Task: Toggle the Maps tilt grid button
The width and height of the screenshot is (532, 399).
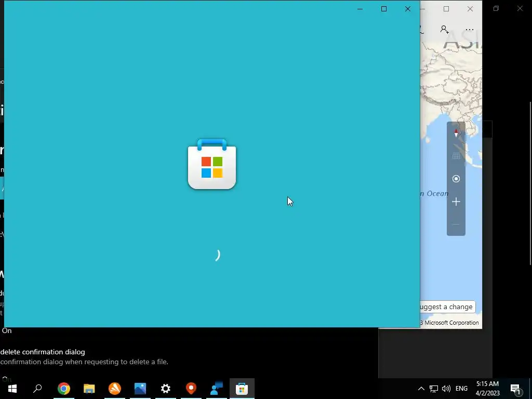Action: click(x=456, y=156)
